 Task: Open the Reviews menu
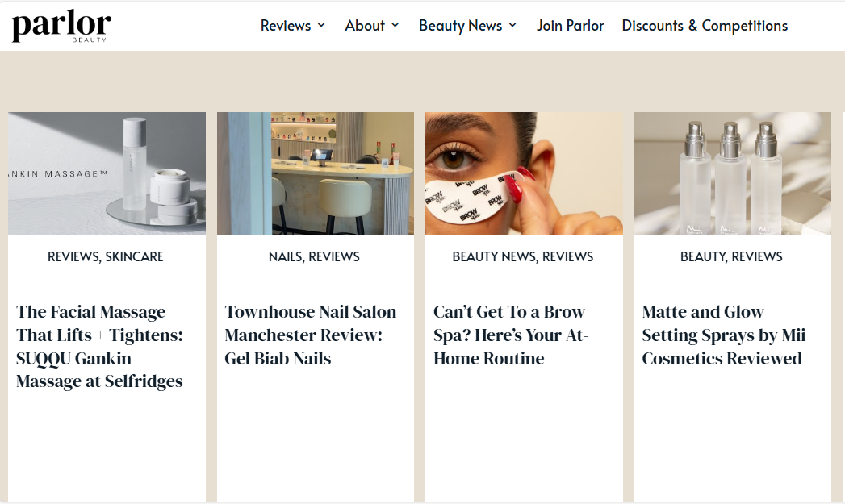tap(286, 25)
